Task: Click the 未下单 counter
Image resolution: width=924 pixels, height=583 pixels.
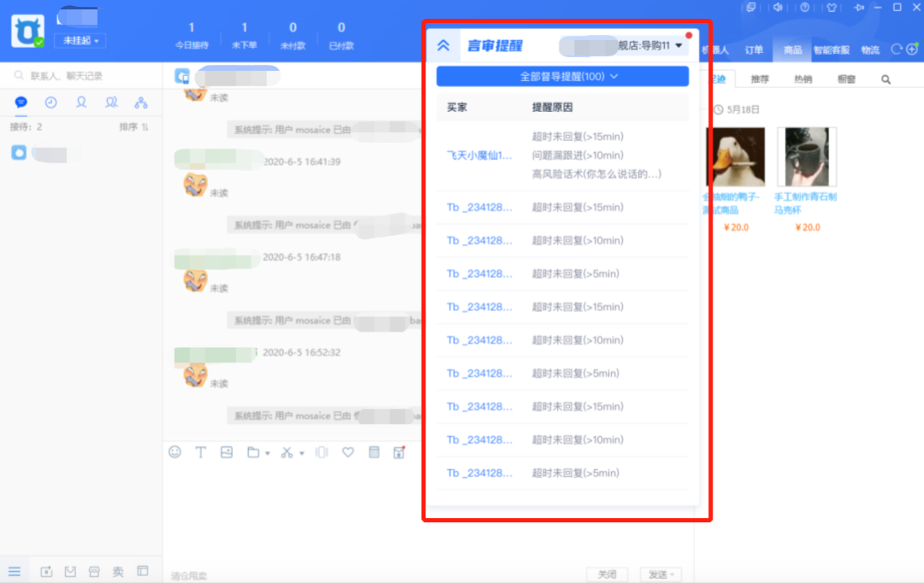Action: coord(244,35)
